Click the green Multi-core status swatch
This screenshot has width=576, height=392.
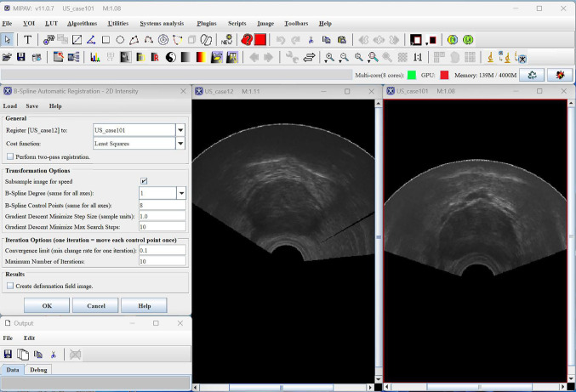tap(410, 76)
